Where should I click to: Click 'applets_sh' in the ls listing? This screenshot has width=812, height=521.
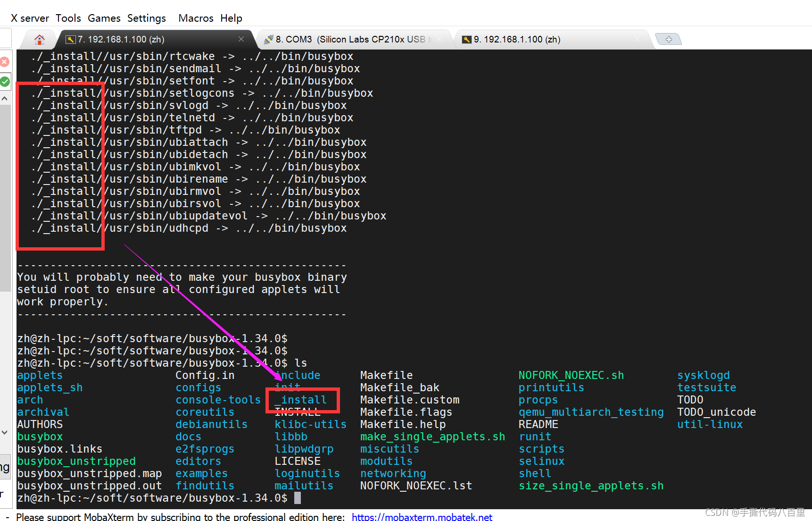(x=50, y=387)
